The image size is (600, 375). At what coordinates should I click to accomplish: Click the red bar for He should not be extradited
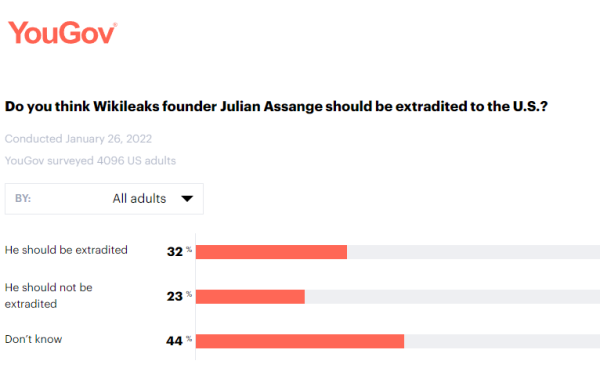[250, 297]
